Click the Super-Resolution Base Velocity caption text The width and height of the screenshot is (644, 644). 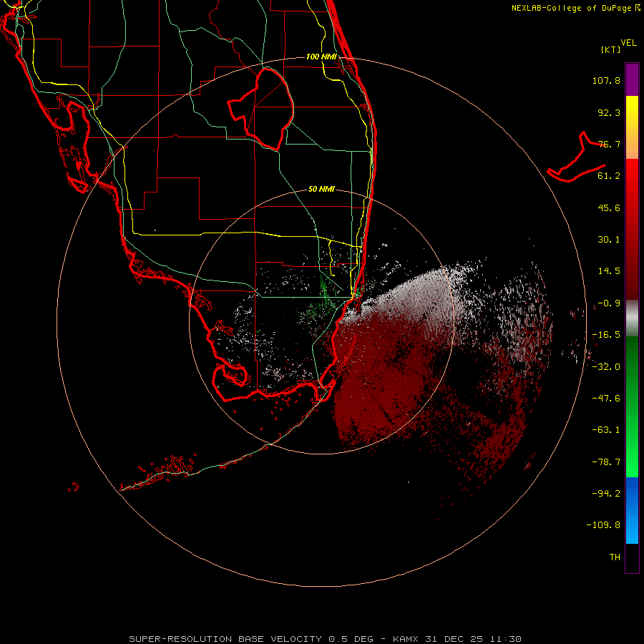pyautogui.click(x=326, y=639)
